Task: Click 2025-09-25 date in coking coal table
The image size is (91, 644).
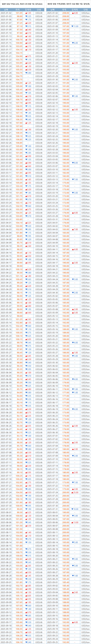Action: click(53, 642)
